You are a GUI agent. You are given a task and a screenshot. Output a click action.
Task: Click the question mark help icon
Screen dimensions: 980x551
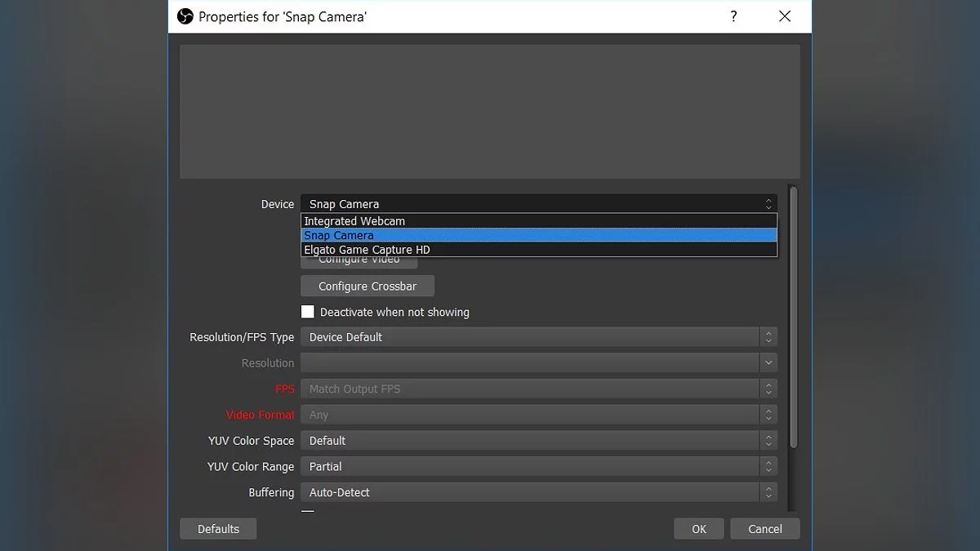click(x=733, y=16)
